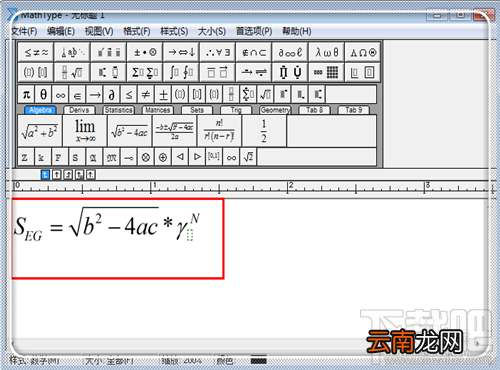
Task: Open the spaces and ellipses palette
Action: coord(72,52)
